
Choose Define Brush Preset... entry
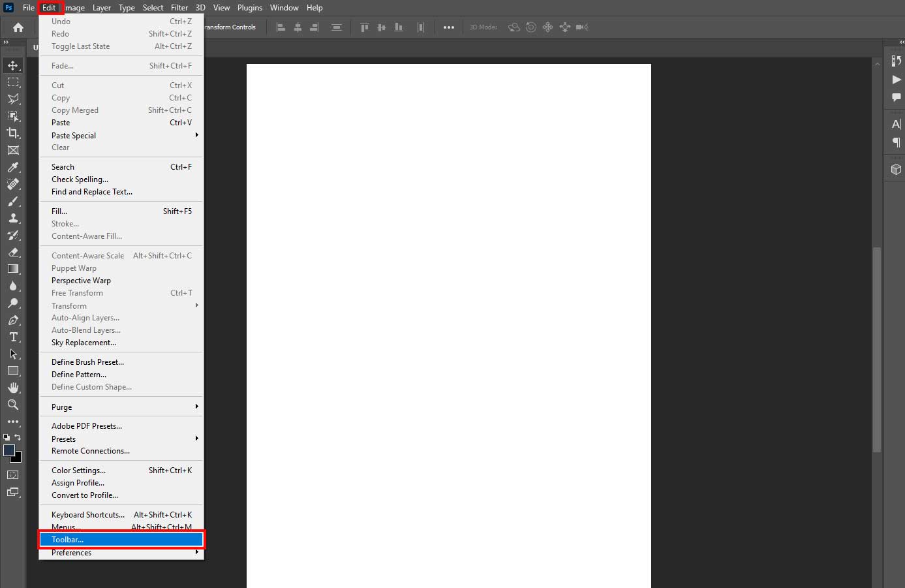point(121,362)
